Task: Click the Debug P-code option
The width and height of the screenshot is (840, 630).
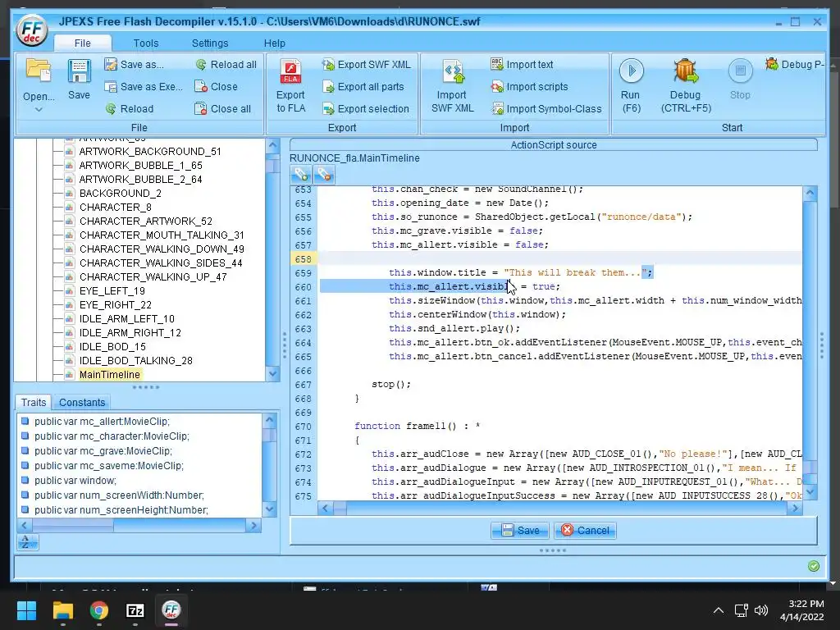Action: pos(794,64)
